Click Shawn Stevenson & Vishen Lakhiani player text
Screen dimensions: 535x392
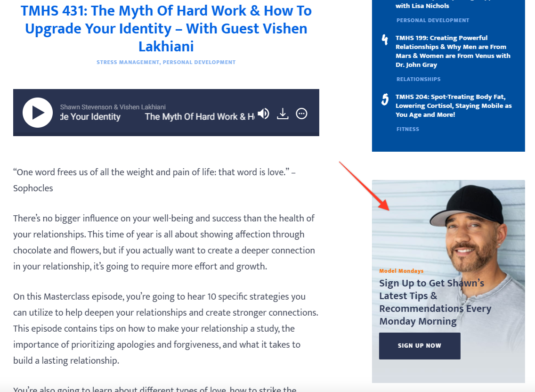113,107
